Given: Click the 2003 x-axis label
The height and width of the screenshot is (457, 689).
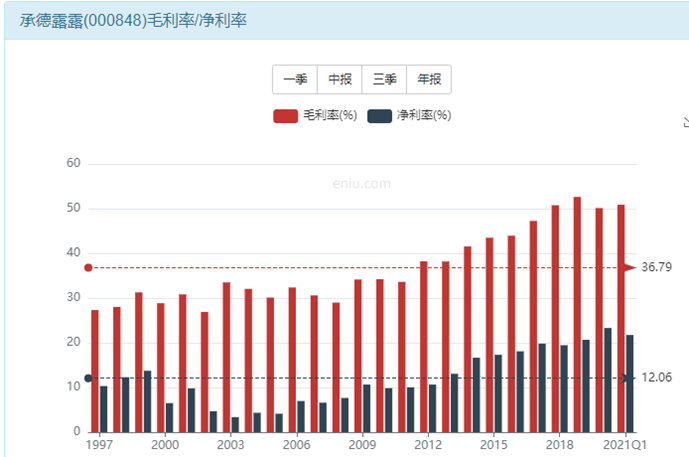Looking at the screenshot, I should pyautogui.click(x=230, y=445).
